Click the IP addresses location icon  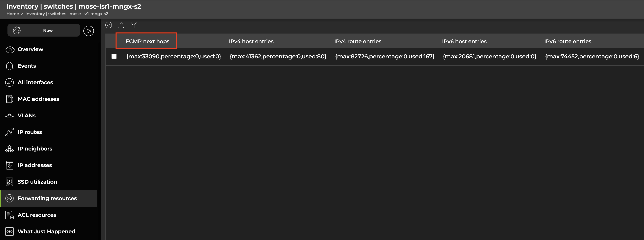[9, 165]
